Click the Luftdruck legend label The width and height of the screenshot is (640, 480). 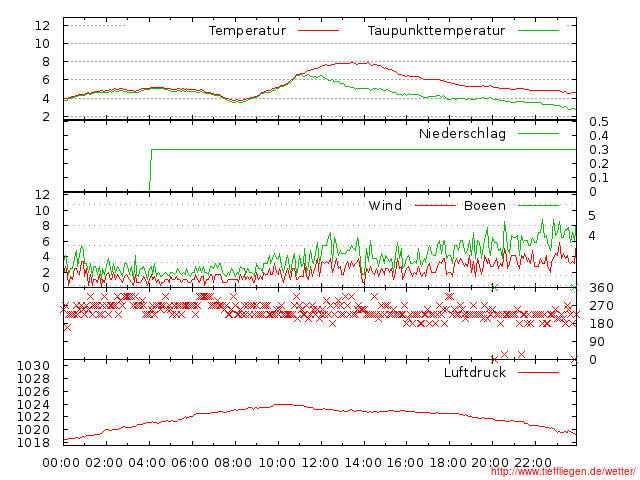click(475, 372)
